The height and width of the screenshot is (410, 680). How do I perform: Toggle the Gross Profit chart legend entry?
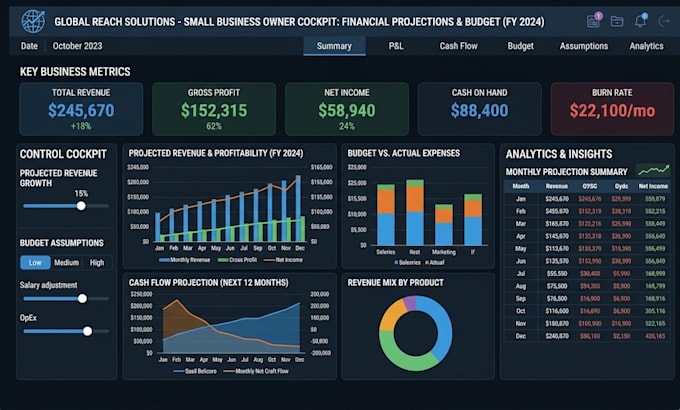coord(237,260)
